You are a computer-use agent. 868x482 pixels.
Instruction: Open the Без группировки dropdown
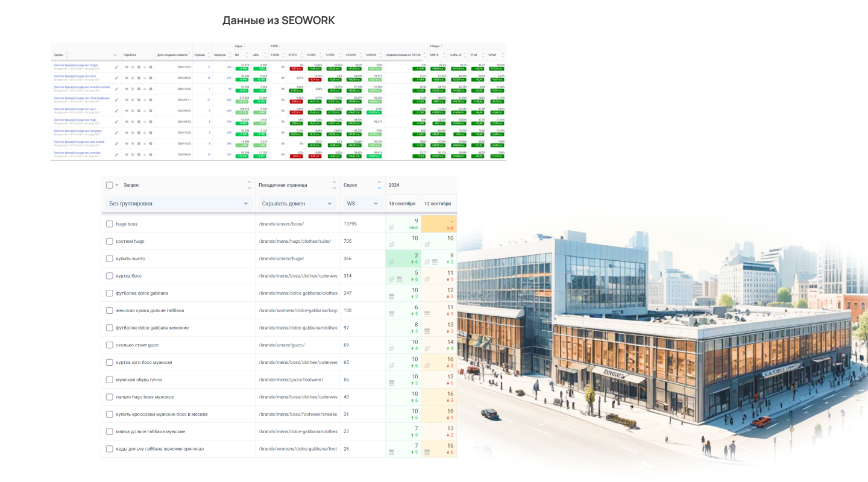tap(179, 204)
